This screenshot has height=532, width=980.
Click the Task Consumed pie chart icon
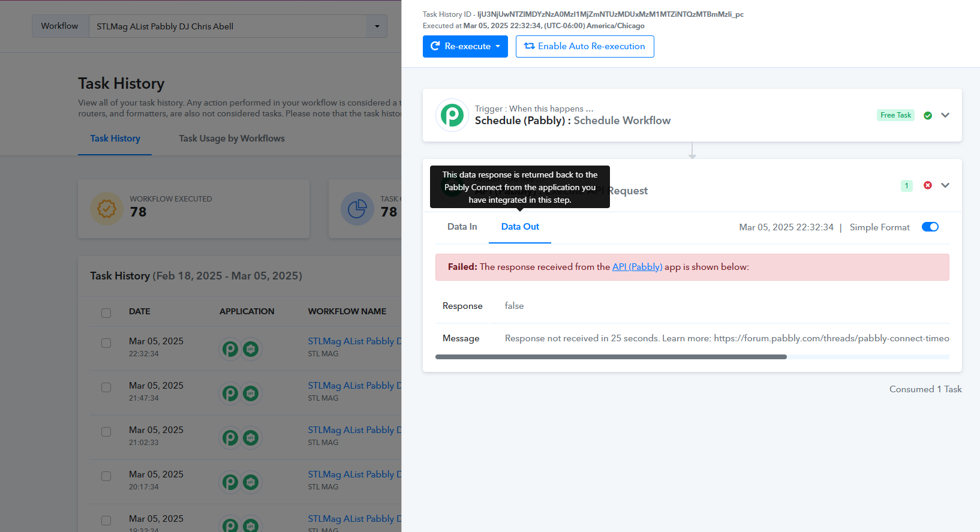357,209
